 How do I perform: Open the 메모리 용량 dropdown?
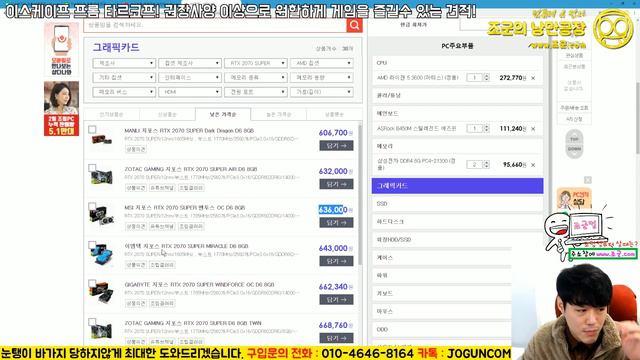(x=322, y=78)
